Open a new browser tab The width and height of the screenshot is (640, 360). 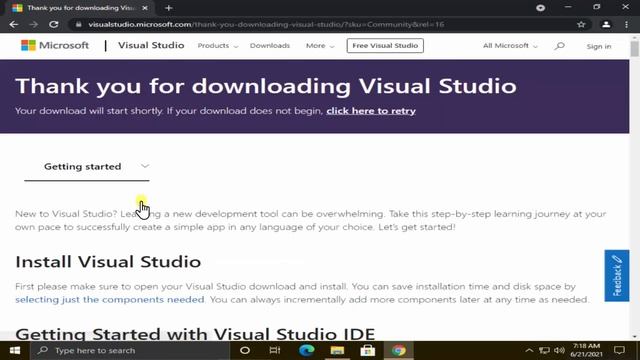pos(169,8)
